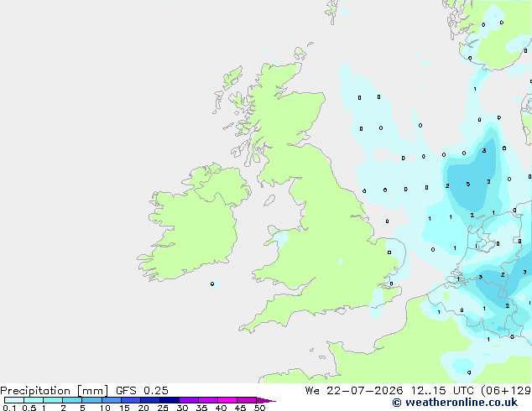Choose the 20–25 mm dark blue swatch
The width and height of the screenshot is (532, 411).
150,400
